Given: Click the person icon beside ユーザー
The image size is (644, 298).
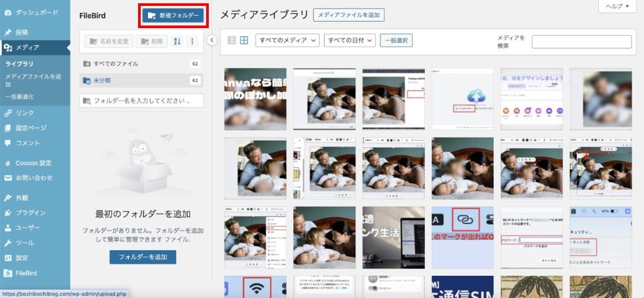Looking at the screenshot, I should coord(8,228).
